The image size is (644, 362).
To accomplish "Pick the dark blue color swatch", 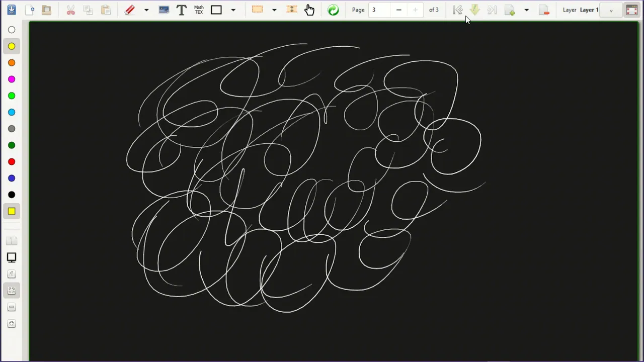I will 12,178.
